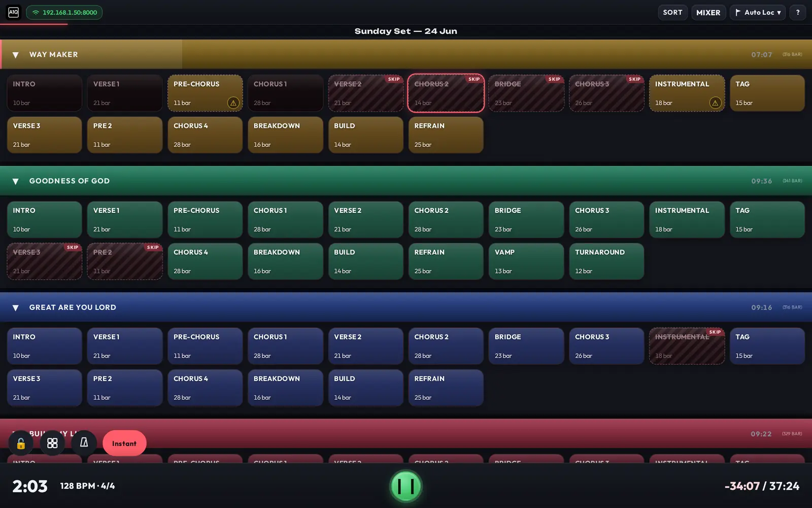This screenshot has height=508, width=812.
Task: Collapse the Way Maker song section
Action: 16,55
